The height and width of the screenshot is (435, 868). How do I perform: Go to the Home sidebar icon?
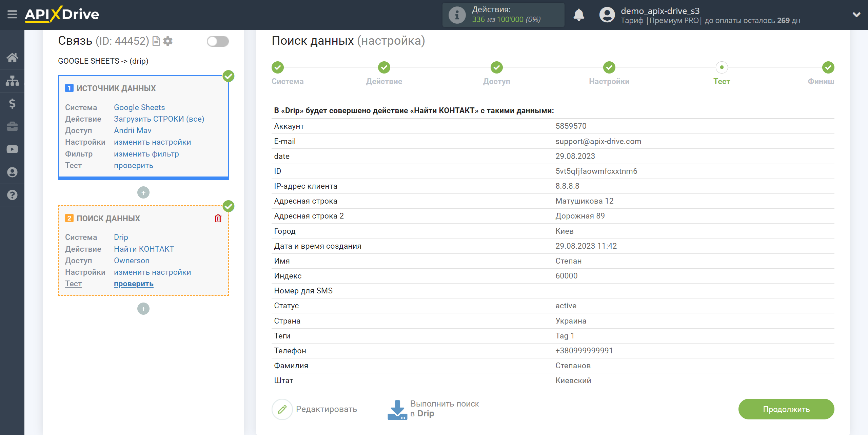12,58
